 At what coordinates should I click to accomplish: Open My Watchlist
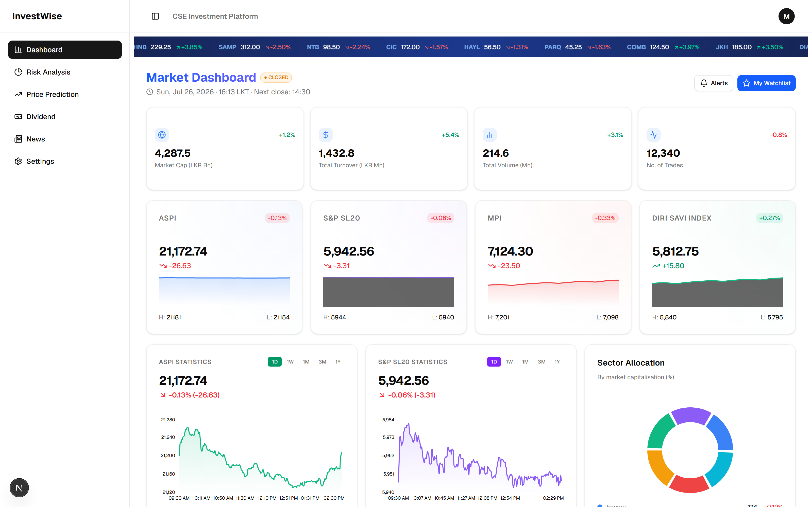tap(766, 83)
